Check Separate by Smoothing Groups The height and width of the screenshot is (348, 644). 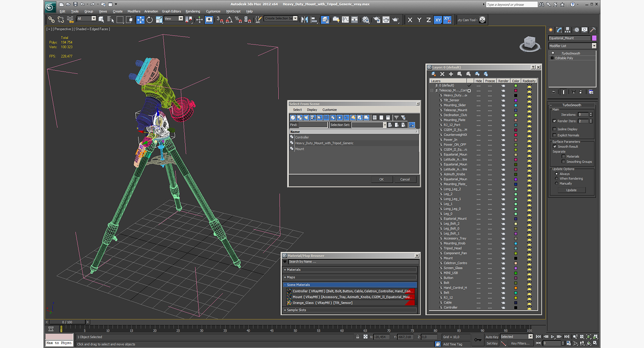point(563,162)
